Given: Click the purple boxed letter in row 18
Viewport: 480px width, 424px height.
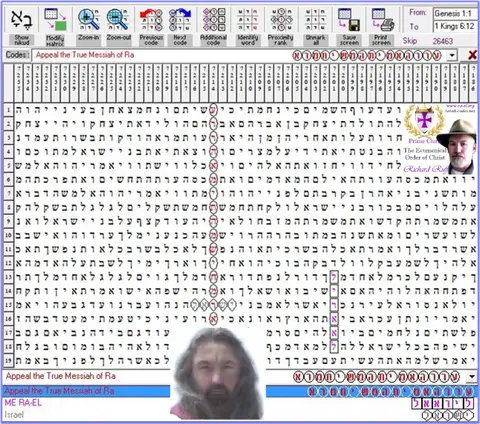Looking at the screenshot, I should (334, 346).
